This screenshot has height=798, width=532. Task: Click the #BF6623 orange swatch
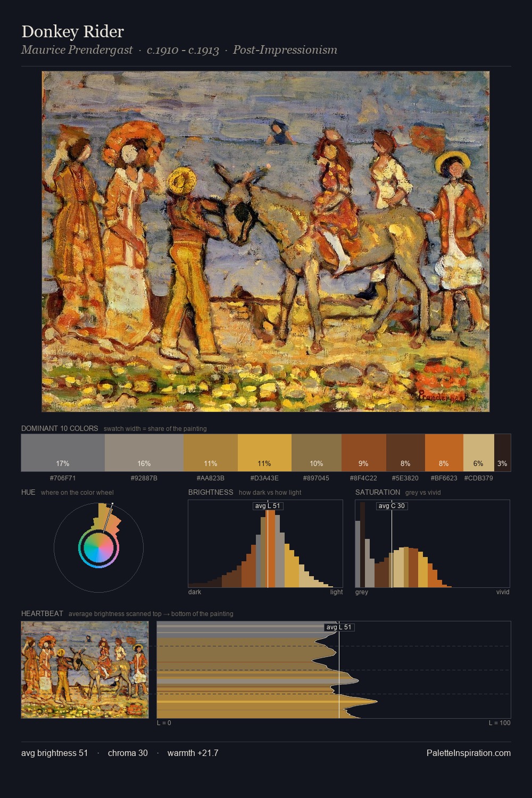tap(444, 453)
